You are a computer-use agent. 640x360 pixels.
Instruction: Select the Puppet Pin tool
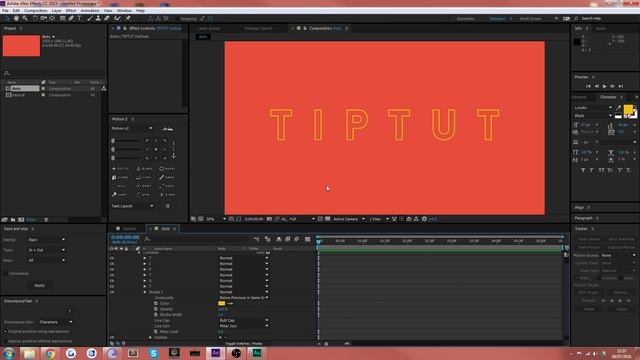[x=128, y=18]
